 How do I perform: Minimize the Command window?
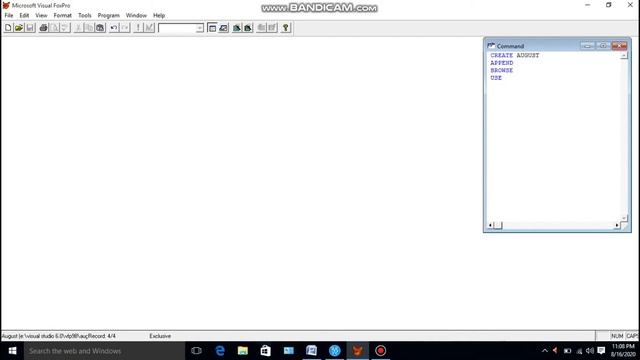click(588, 46)
